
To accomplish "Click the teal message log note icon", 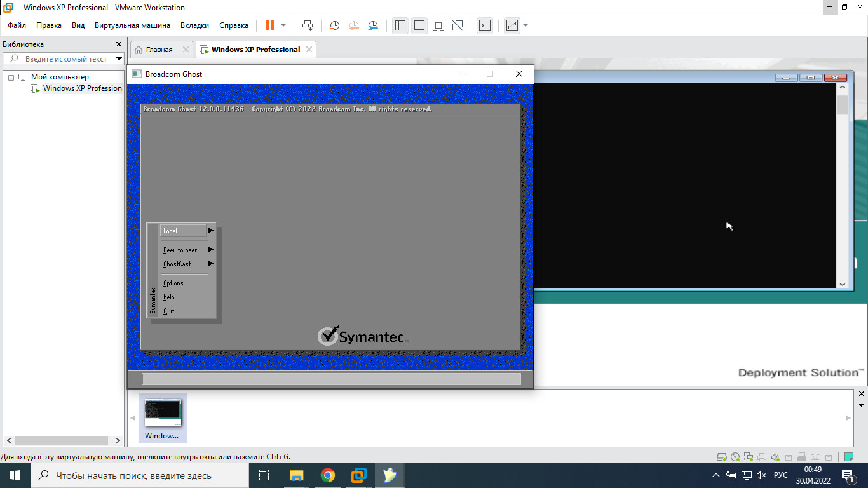I will [x=848, y=457].
